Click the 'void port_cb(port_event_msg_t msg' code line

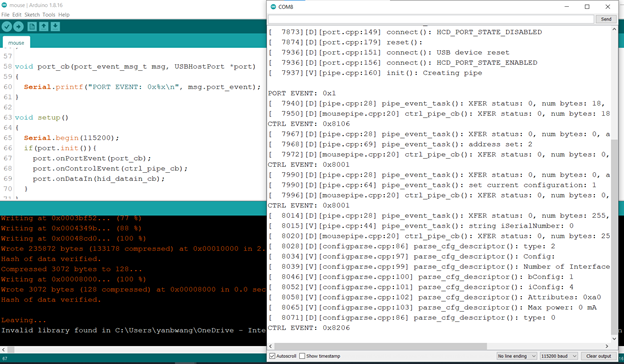[x=135, y=66]
